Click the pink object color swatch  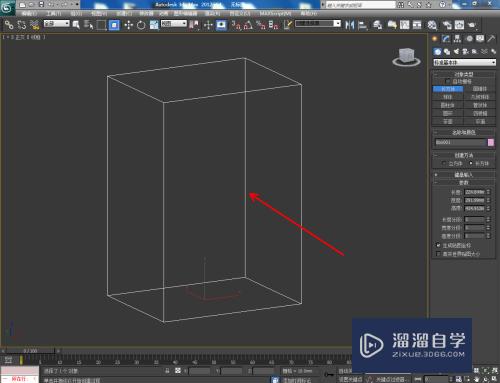pos(491,142)
